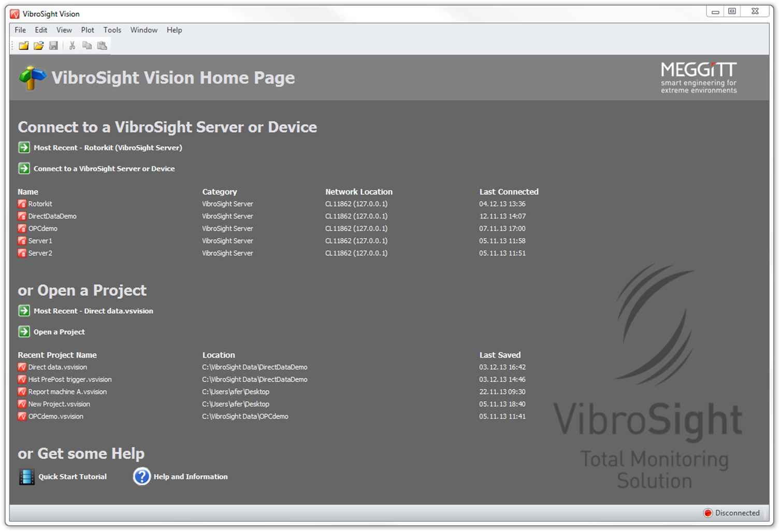Click the Quick Start Tutorial film icon

[x=26, y=477]
